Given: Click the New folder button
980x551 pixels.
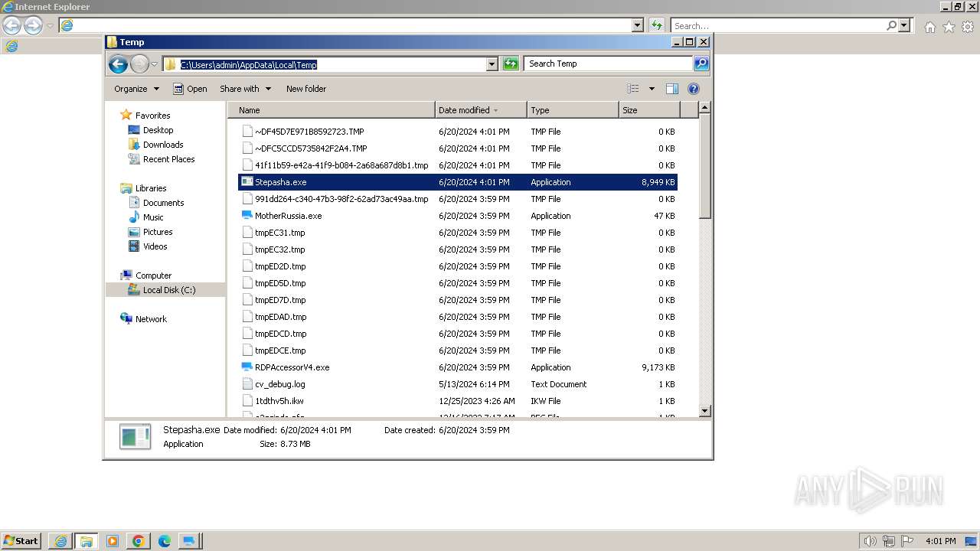Looking at the screenshot, I should [306, 89].
